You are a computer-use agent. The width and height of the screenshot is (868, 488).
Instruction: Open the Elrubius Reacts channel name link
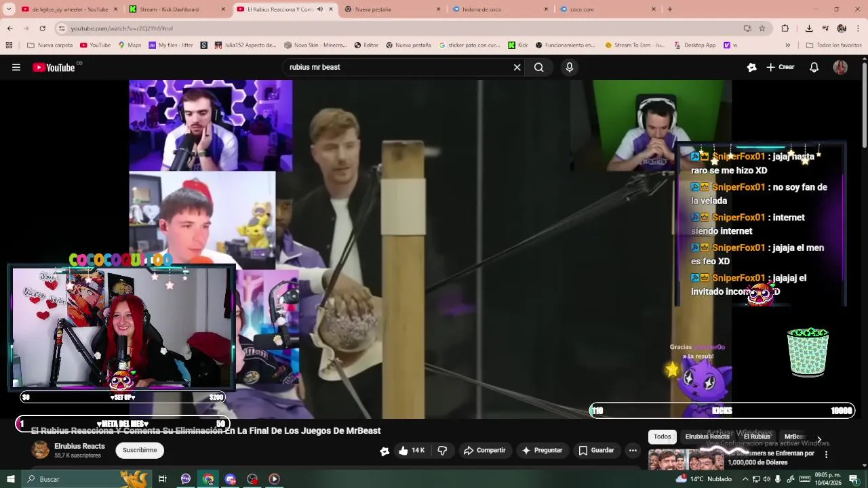pos(79,446)
